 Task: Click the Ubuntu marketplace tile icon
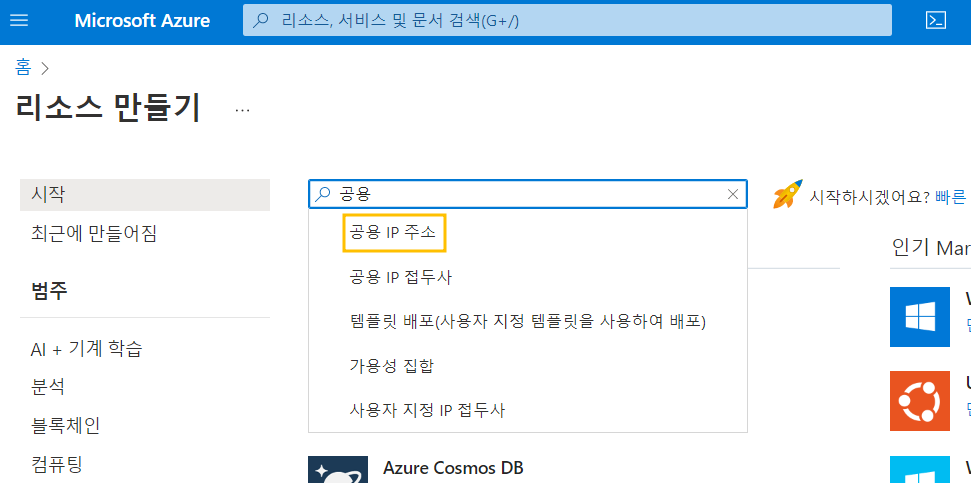pos(920,401)
